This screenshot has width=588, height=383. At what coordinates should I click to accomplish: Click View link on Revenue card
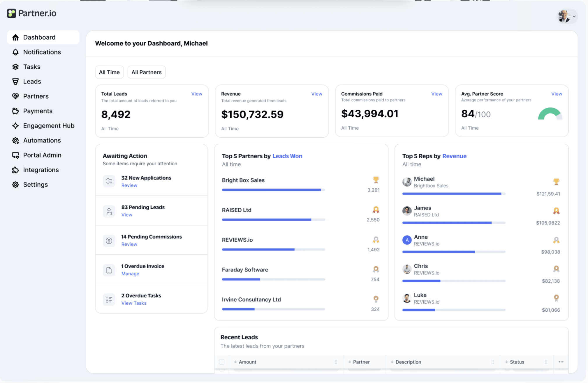point(316,94)
